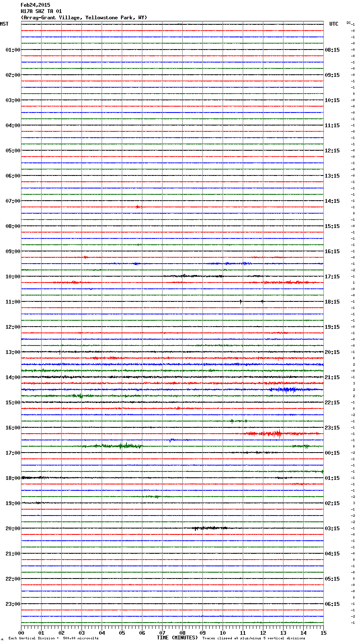This screenshot has height=644, width=357.
Task: Click the 22:15 UTC time label
Action: click(332, 403)
